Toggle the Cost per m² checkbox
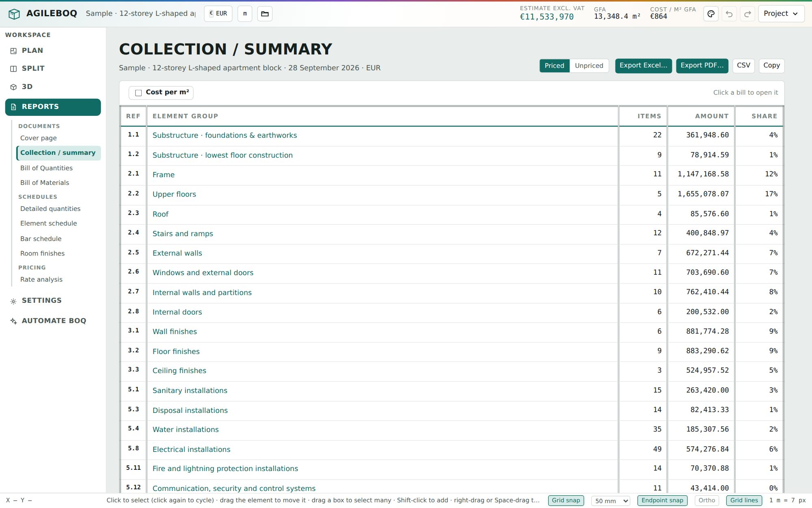This screenshot has height=508, width=812. click(x=138, y=93)
